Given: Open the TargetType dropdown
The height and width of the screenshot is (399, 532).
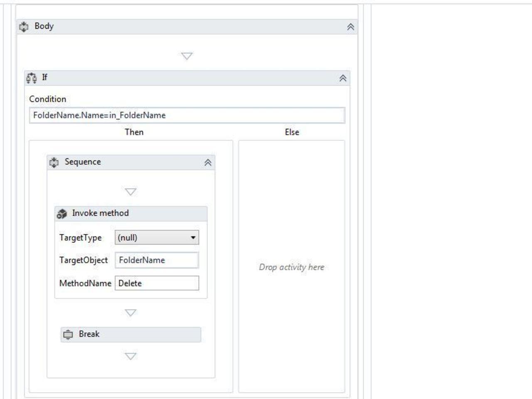Looking at the screenshot, I should pyautogui.click(x=157, y=237).
